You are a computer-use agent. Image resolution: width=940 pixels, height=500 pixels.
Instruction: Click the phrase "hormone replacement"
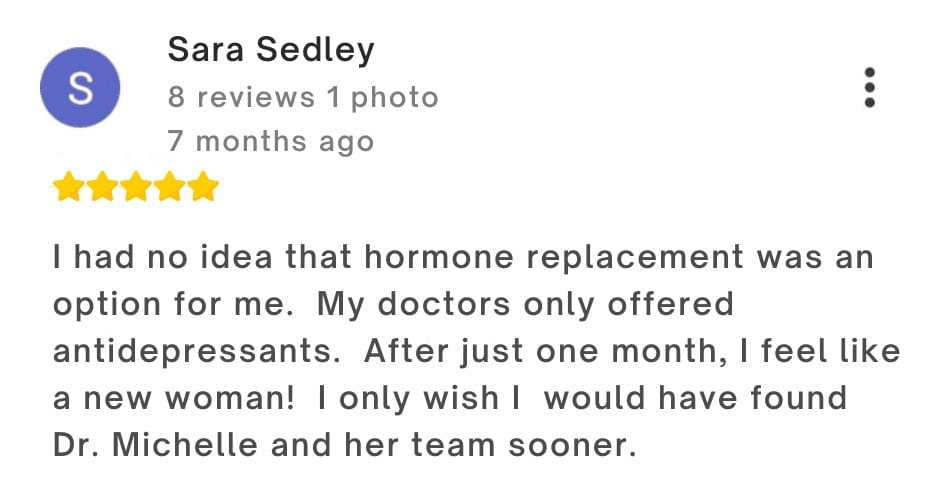[x=554, y=258]
